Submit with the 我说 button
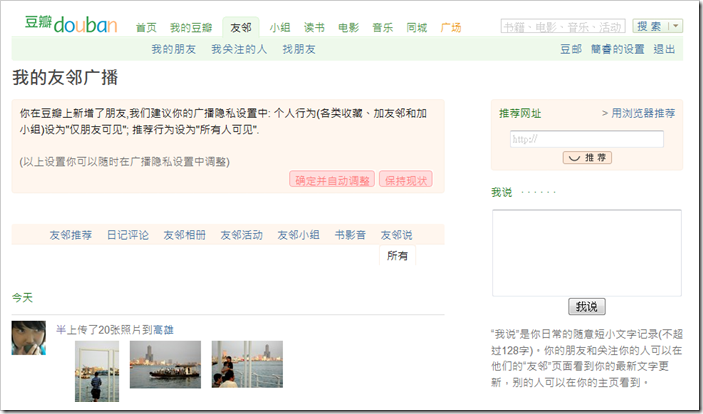Screen dimensions: 703x414 pyautogui.click(x=586, y=307)
